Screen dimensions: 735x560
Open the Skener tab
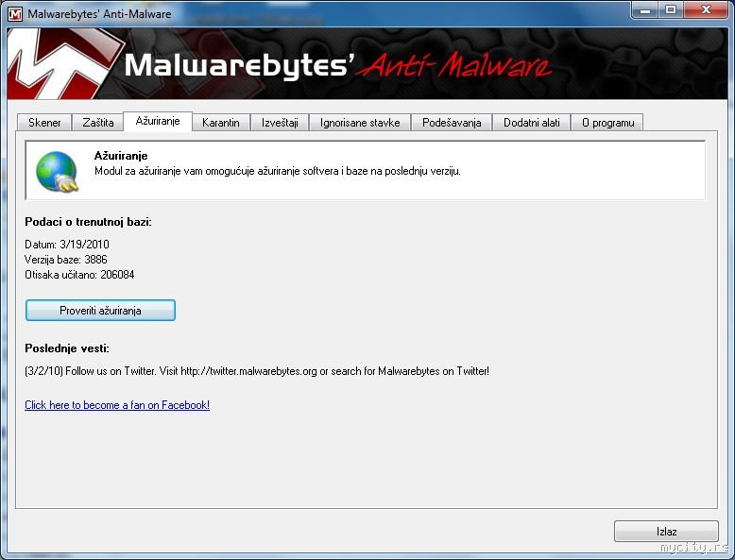[44, 123]
